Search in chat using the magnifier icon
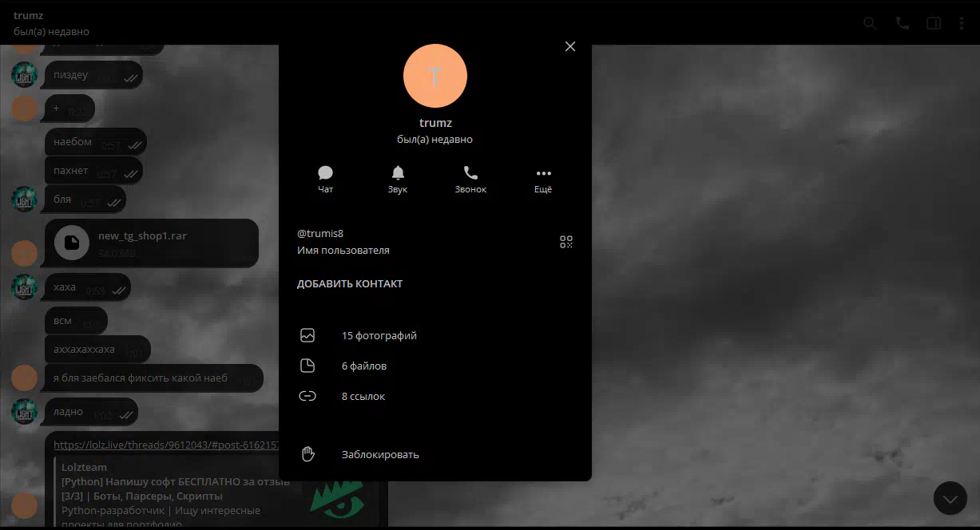This screenshot has width=980, height=530. point(870,23)
